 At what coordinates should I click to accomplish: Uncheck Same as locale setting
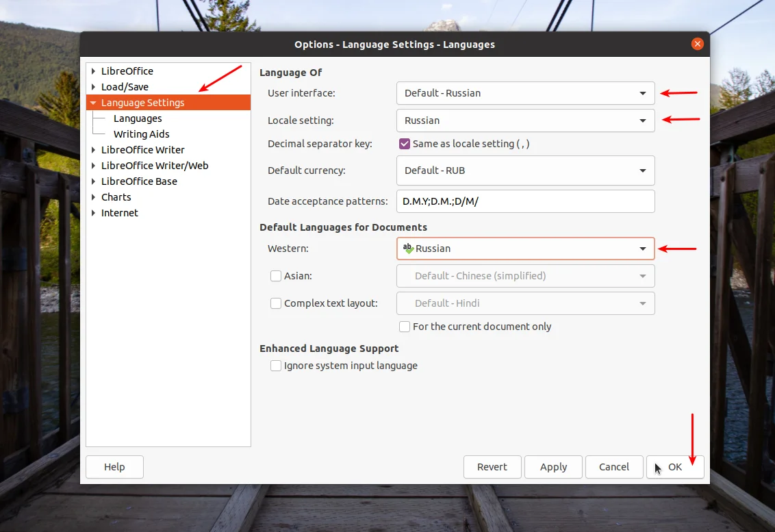click(x=405, y=144)
